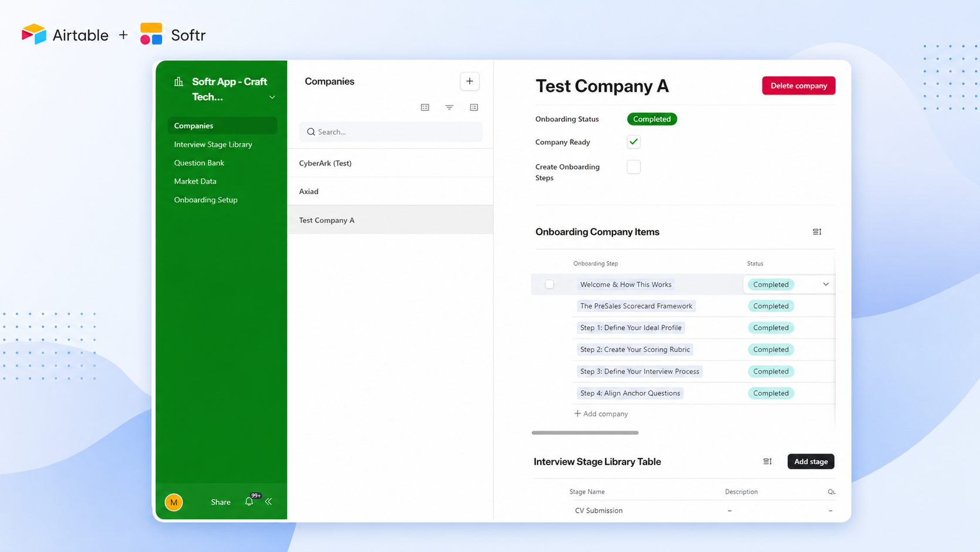Image resolution: width=980 pixels, height=552 pixels.
Task: Click the magnifier icon in search box
Action: tap(311, 132)
